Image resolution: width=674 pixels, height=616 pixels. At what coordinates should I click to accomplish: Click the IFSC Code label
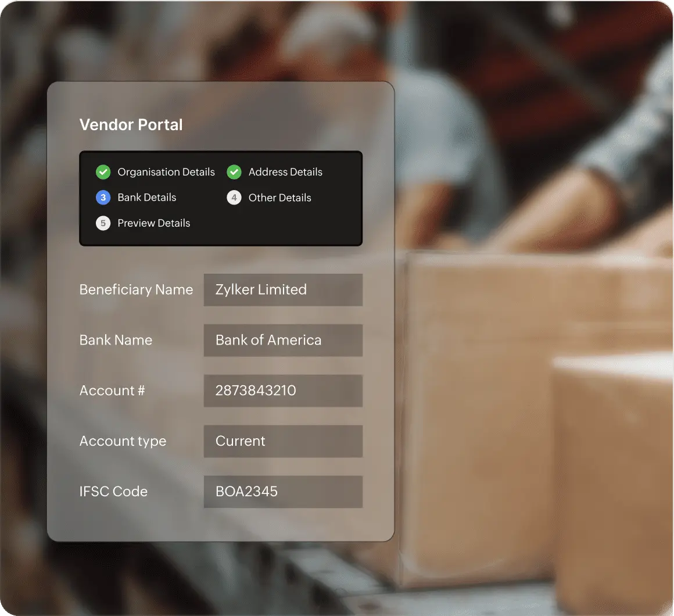[113, 491]
